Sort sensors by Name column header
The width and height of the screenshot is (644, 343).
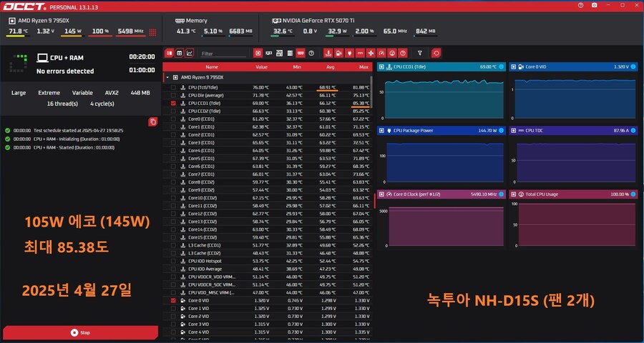[x=212, y=66]
